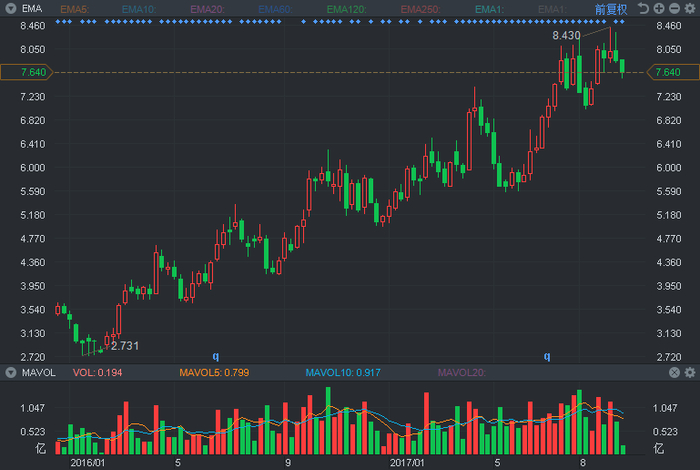Open EMA chart settings gear

pyautogui.click(x=690, y=8)
